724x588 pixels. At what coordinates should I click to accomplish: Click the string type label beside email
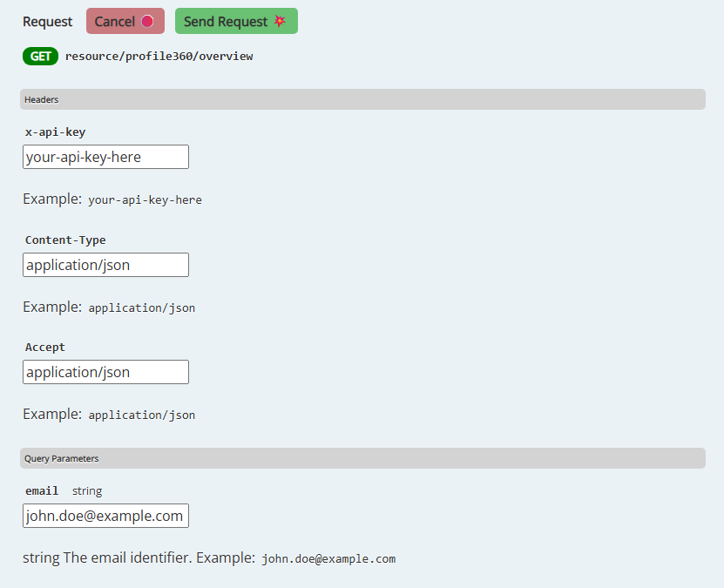pyautogui.click(x=87, y=491)
